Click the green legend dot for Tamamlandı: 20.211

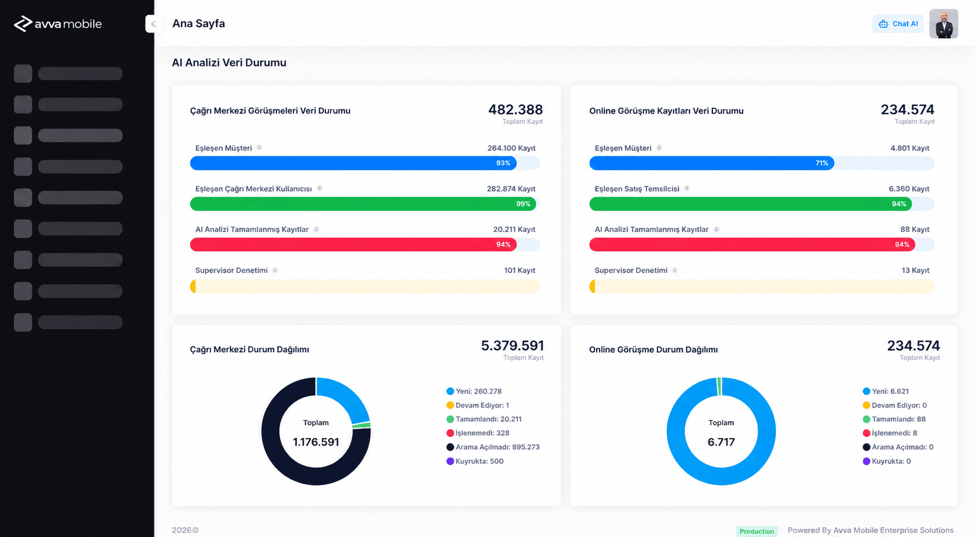click(450, 419)
